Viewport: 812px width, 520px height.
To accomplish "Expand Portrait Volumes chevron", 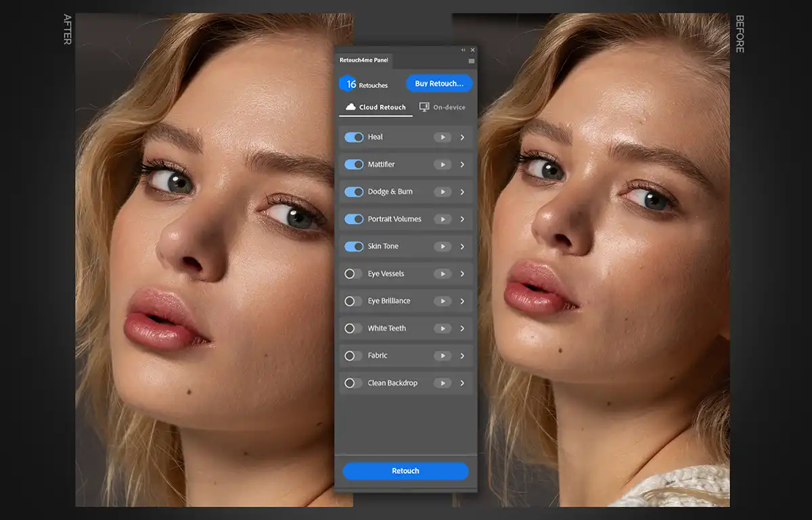I will [463, 219].
